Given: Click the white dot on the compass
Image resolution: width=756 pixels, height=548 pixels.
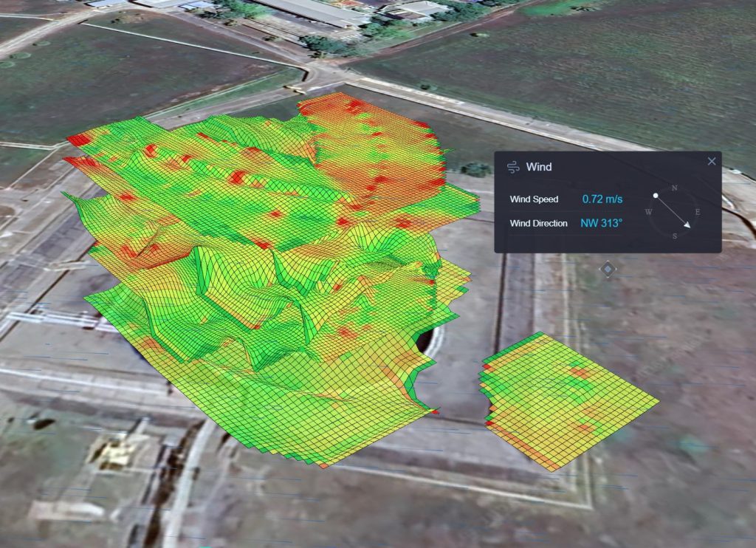Looking at the screenshot, I should point(656,195).
